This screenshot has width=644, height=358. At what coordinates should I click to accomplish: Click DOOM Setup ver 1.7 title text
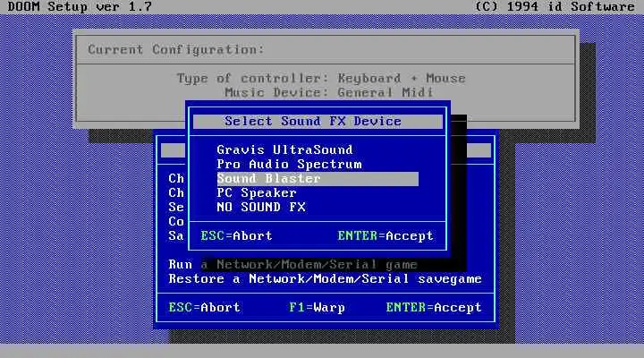[x=80, y=6]
